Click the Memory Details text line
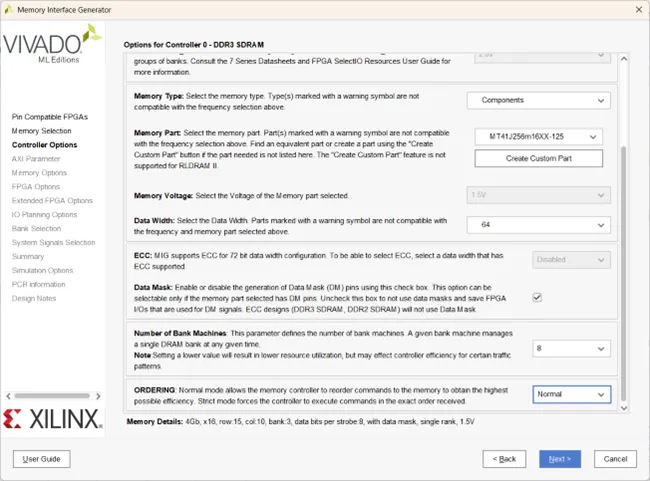Screen dimensions: 650x481 click(x=301, y=422)
